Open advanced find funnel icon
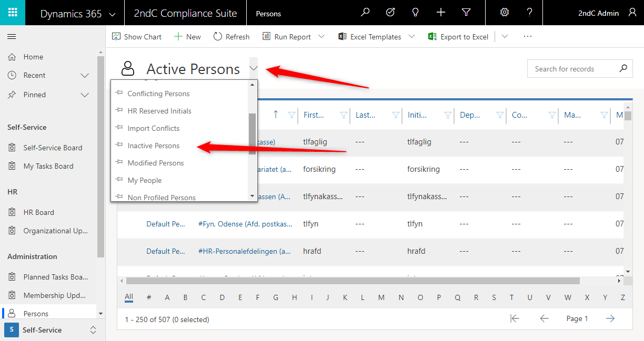 466,13
